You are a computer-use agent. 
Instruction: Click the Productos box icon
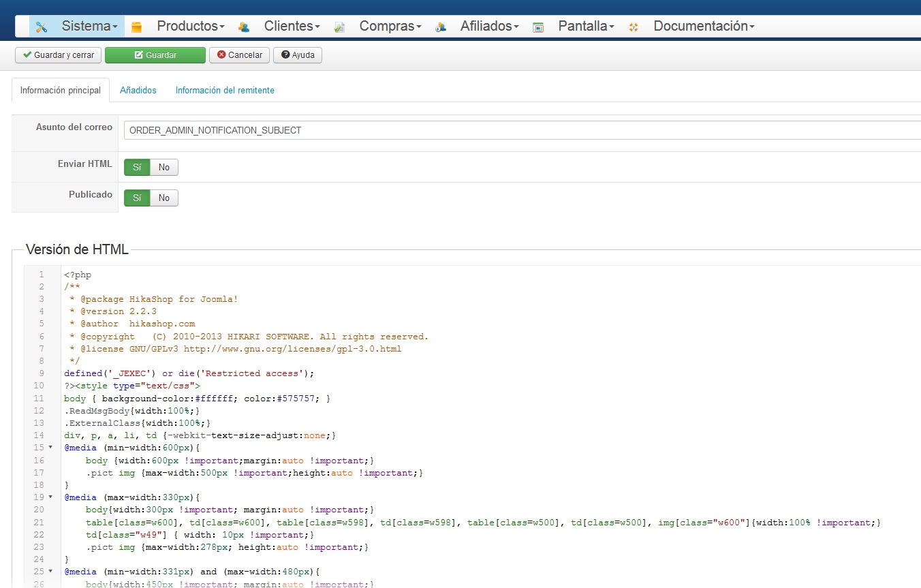(x=136, y=27)
